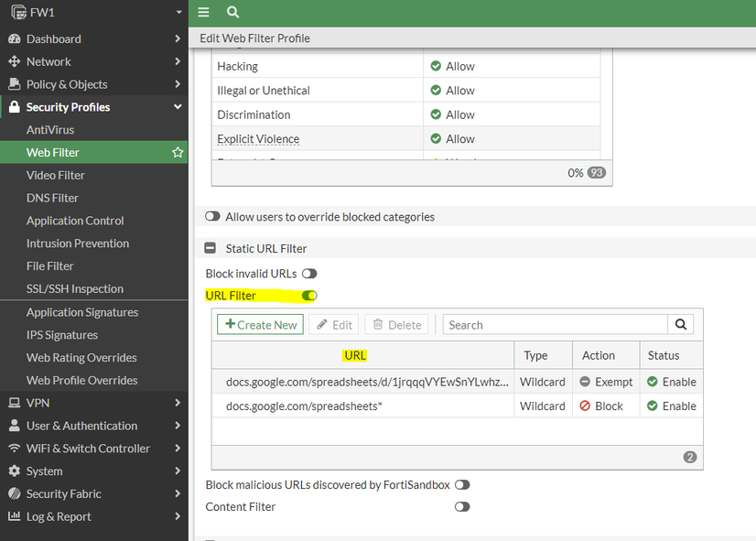Open the FW1 device dropdown
The image size is (756, 541).
tap(179, 12)
